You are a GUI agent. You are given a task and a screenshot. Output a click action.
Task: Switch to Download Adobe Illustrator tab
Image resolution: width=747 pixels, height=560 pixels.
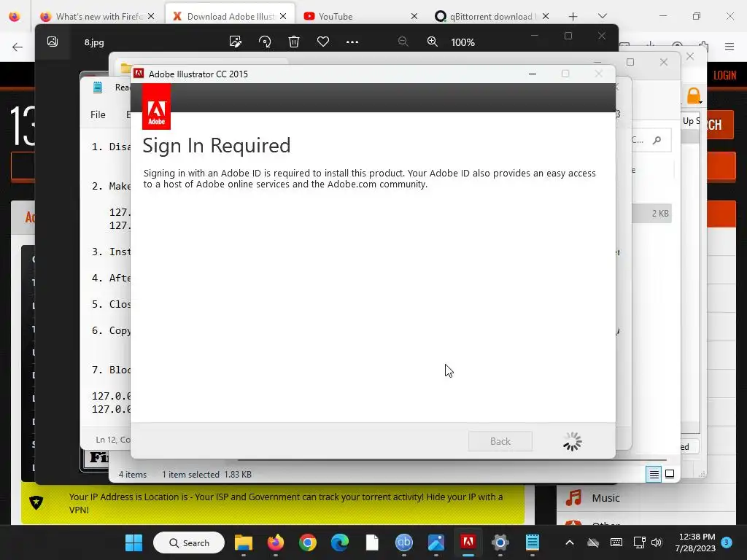pyautogui.click(x=230, y=16)
